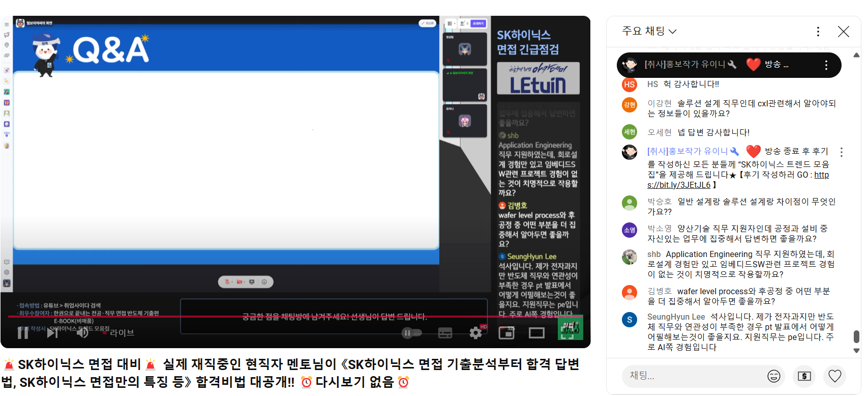Enter fullscreen mode
Image resolution: width=868 pixels, height=396 pixels.
tap(567, 333)
